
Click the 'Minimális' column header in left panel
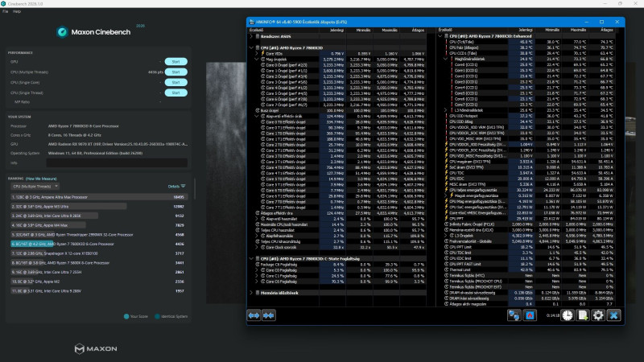click(x=363, y=30)
